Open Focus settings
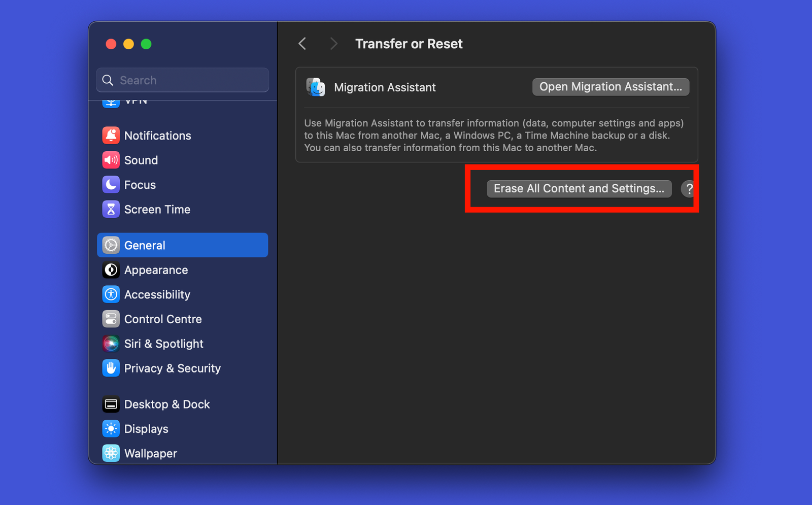Viewport: 812px width, 505px height. click(140, 185)
